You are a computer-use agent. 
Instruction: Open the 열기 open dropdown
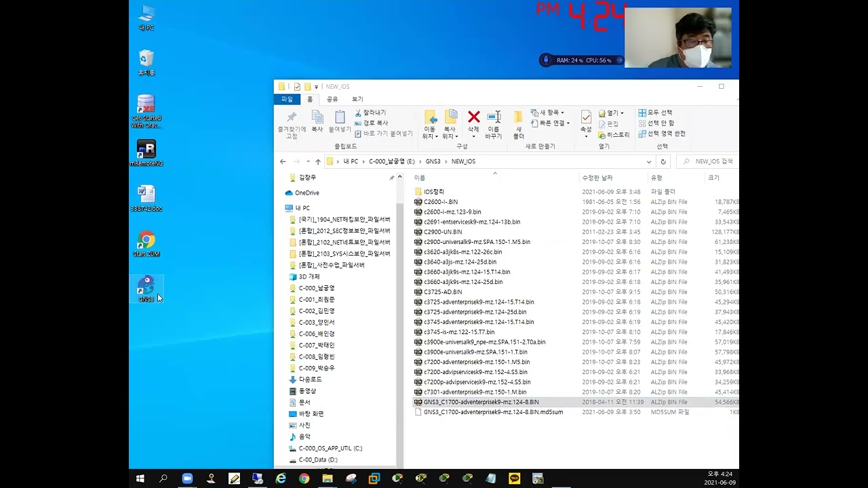[611, 113]
